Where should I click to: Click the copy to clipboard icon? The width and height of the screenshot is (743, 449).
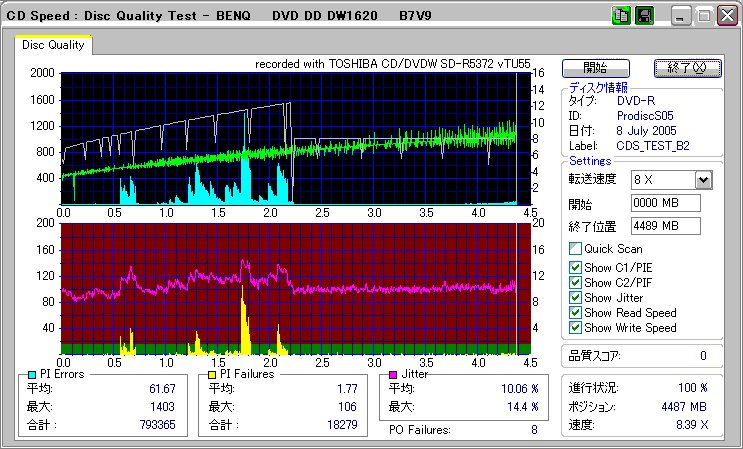coord(620,16)
